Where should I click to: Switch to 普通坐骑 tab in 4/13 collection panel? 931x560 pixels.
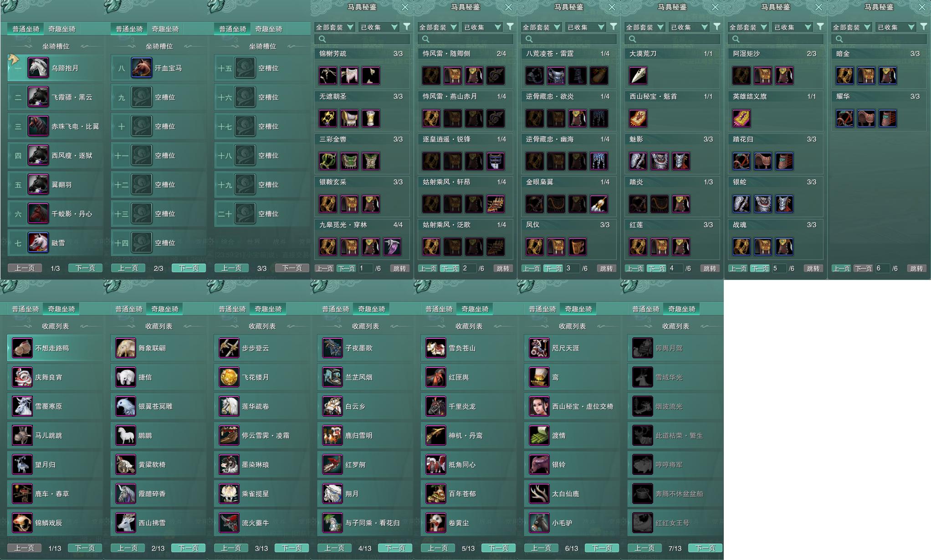pos(336,309)
